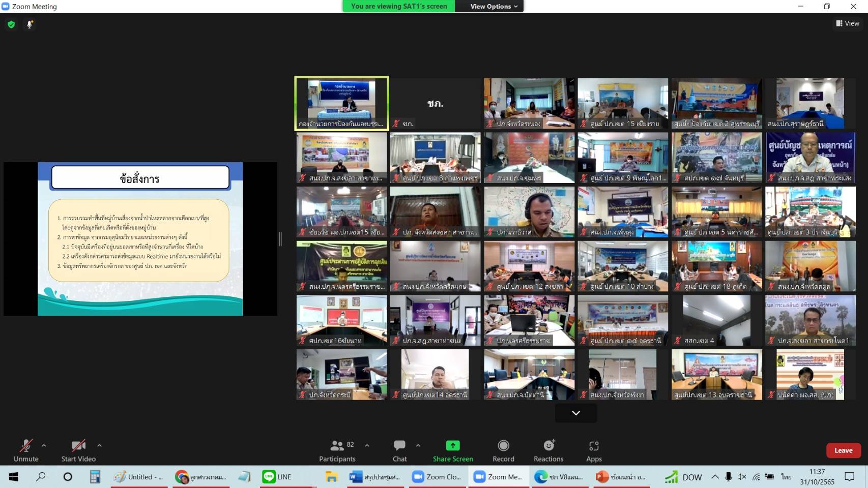Open the Apps panel
Image resolution: width=868 pixels, height=488 pixels.
click(x=593, y=450)
